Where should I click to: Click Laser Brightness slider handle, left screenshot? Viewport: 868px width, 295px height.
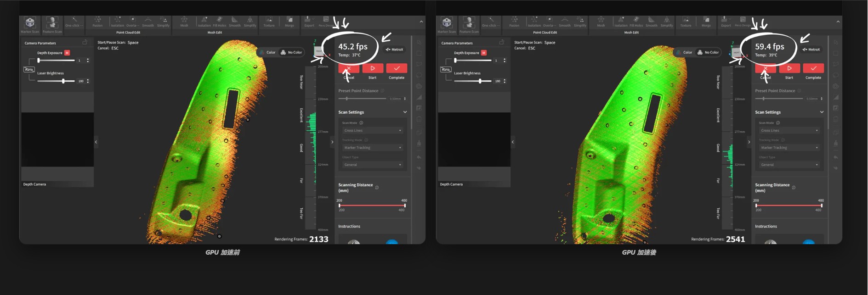[63, 81]
